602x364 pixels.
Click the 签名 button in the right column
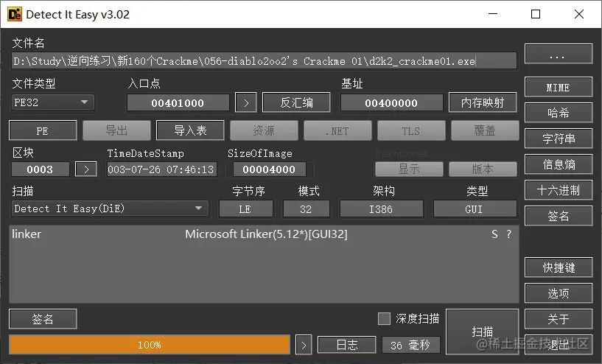pos(559,216)
